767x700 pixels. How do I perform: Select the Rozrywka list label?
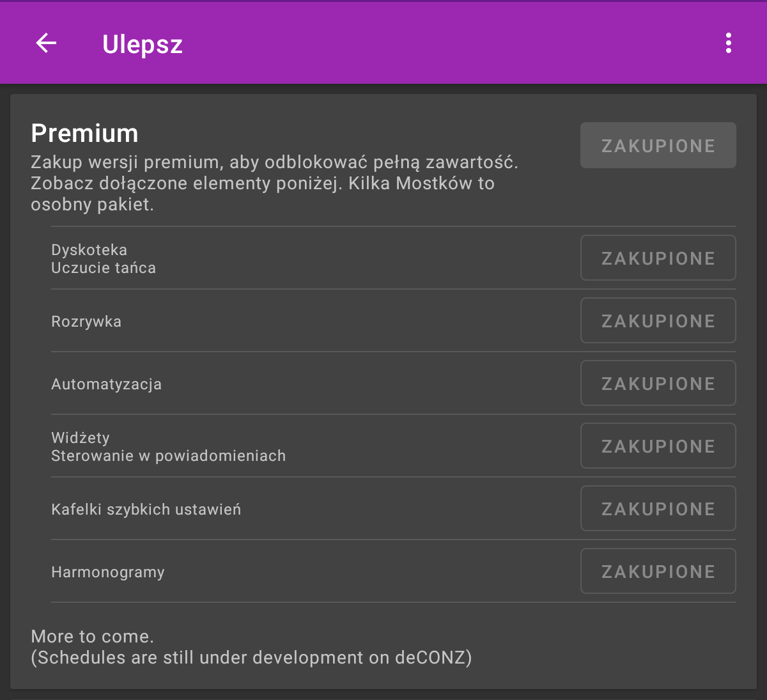coord(86,322)
